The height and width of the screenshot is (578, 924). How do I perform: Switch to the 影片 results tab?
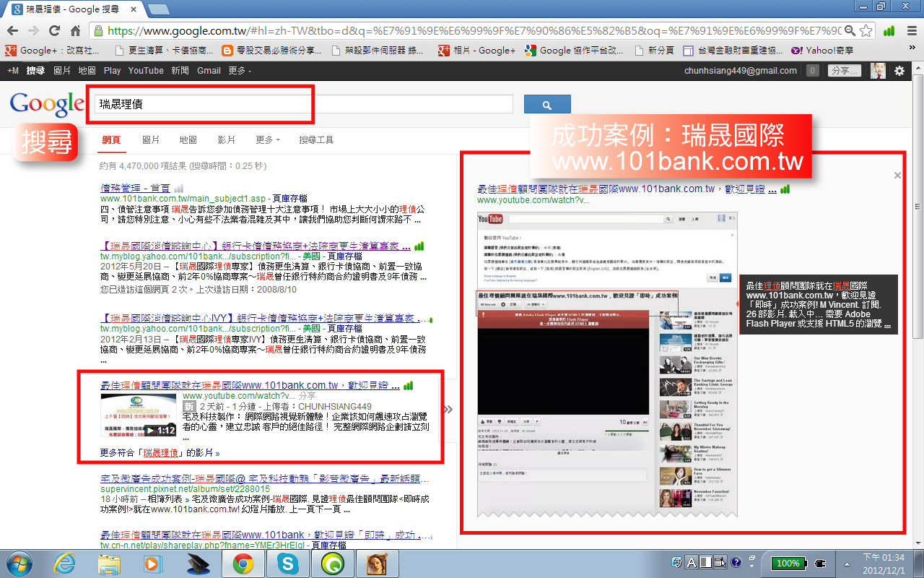[226, 139]
